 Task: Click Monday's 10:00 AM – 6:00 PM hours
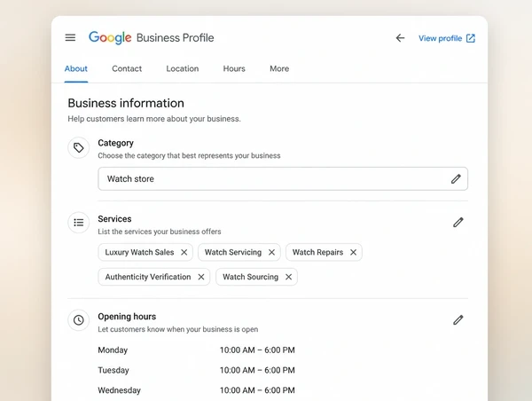pyautogui.click(x=257, y=350)
